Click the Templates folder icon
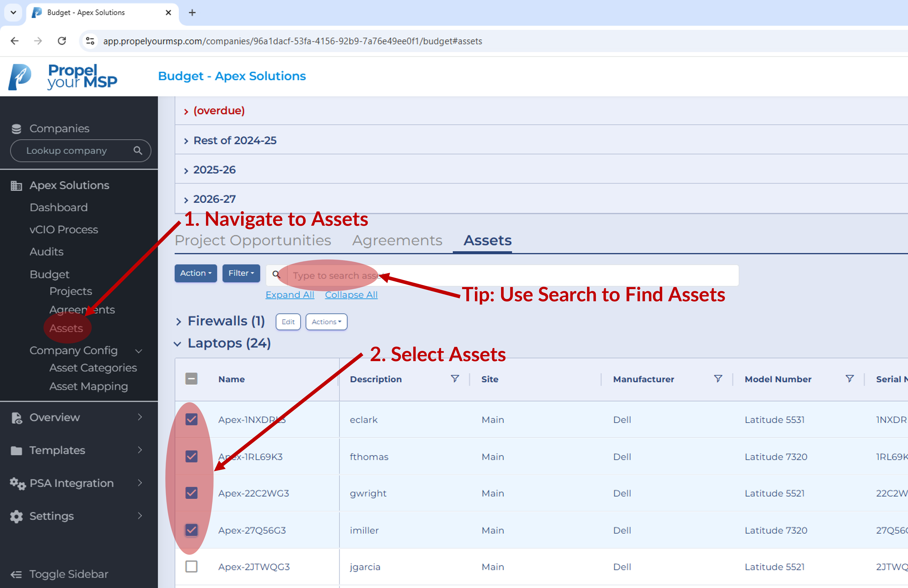This screenshot has height=588, width=908. (x=16, y=451)
